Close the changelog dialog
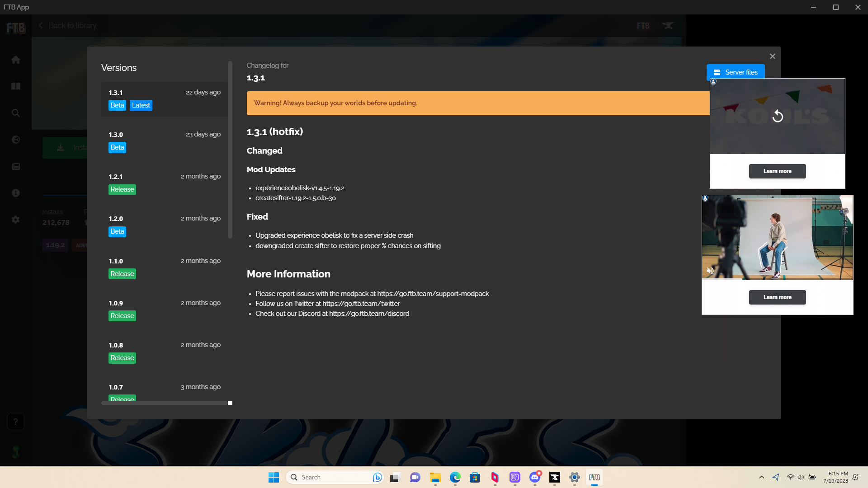The height and width of the screenshot is (488, 868). coord(772,56)
